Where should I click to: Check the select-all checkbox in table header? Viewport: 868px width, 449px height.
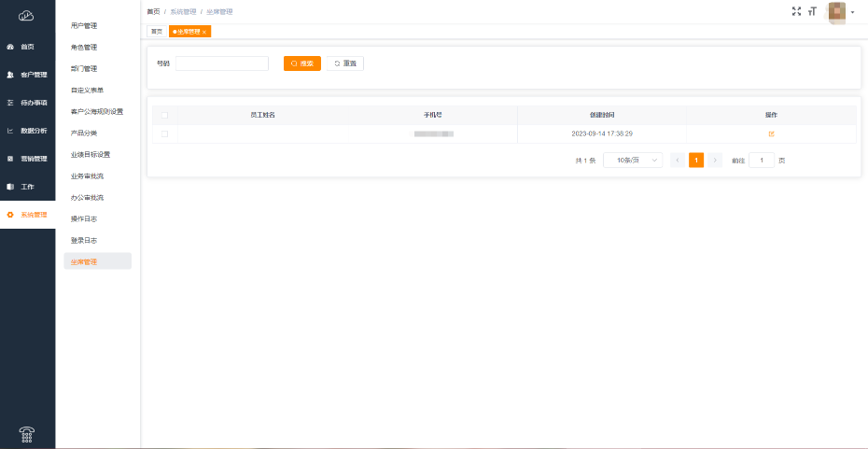pyautogui.click(x=164, y=115)
